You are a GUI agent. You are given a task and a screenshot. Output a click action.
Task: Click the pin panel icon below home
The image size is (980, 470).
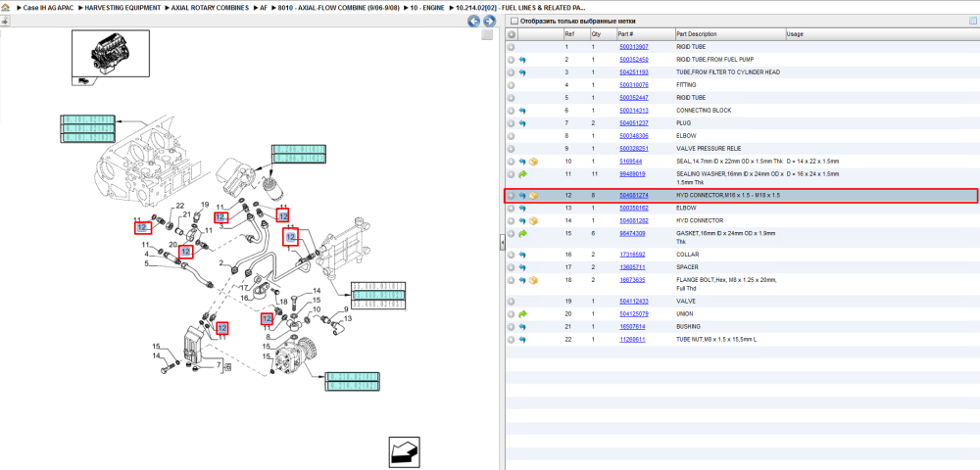[x=5, y=21]
